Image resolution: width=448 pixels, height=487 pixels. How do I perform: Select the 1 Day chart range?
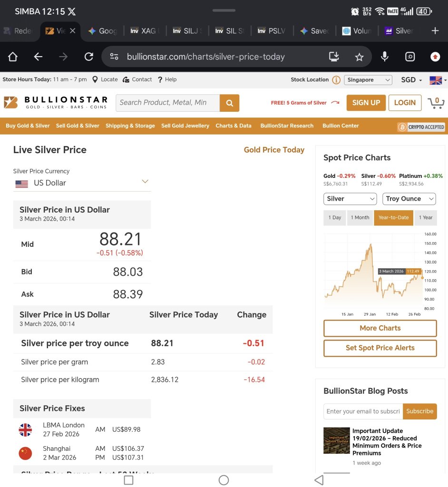(335, 218)
